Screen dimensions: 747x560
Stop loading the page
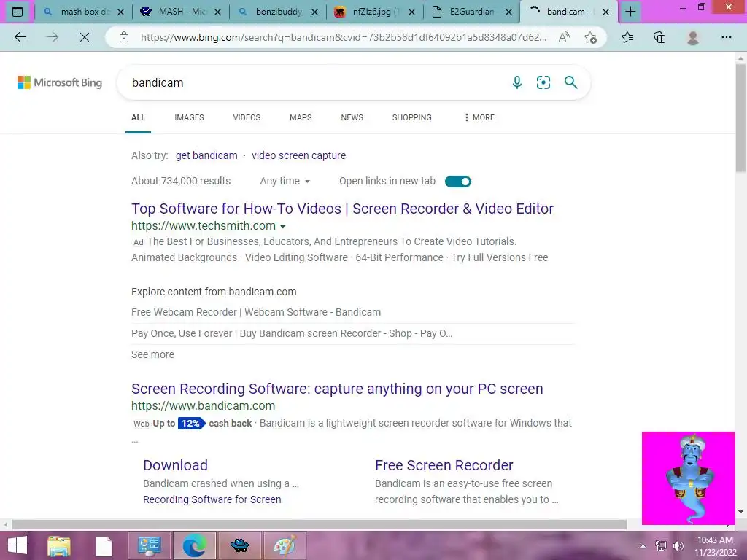click(x=85, y=37)
